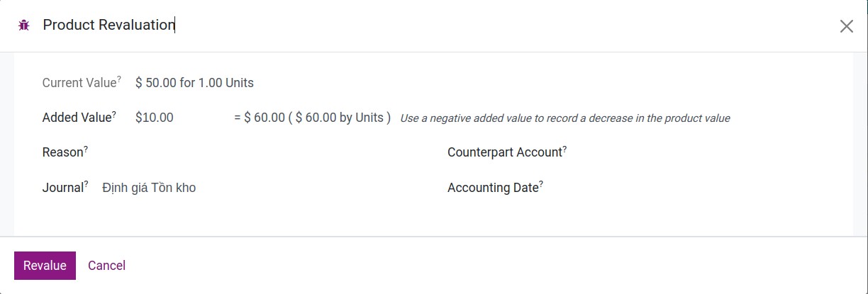Click the Counterpart Account label
This screenshot has width=868, height=294.
(x=504, y=152)
